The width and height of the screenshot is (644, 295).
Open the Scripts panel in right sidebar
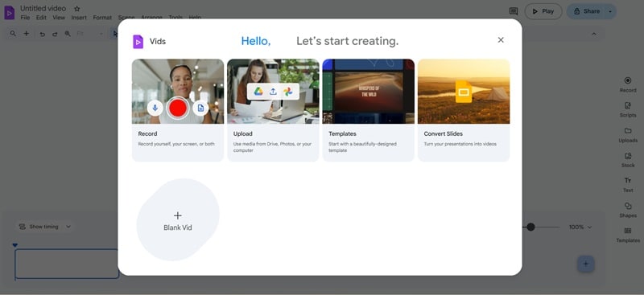(628, 109)
